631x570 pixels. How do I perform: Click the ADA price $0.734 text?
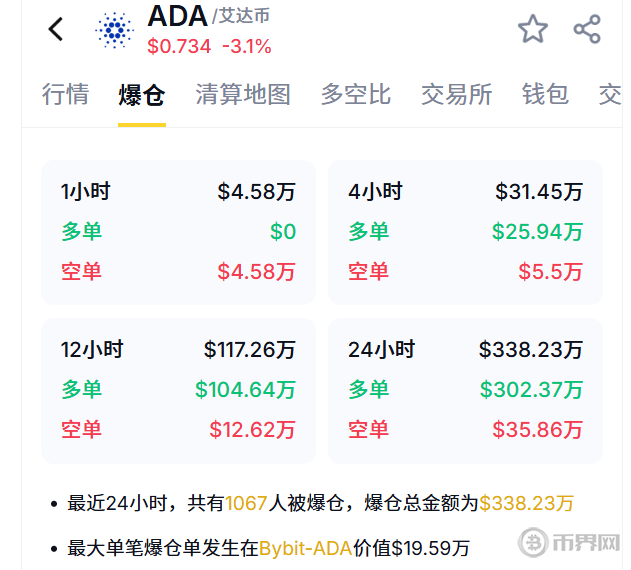pyautogui.click(x=179, y=46)
